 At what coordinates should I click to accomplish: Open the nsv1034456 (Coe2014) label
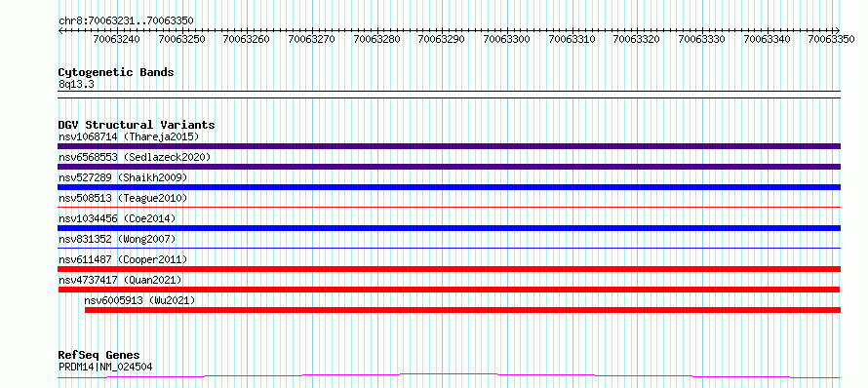tap(117, 218)
